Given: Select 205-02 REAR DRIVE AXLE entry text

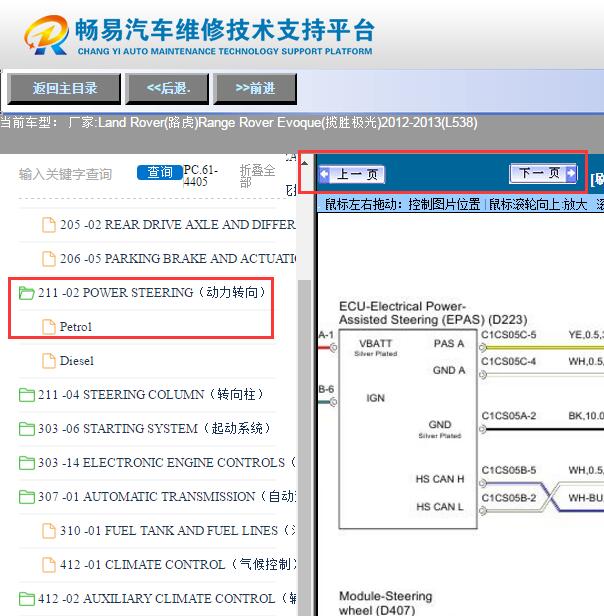Looking at the screenshot, I should 178,225.
